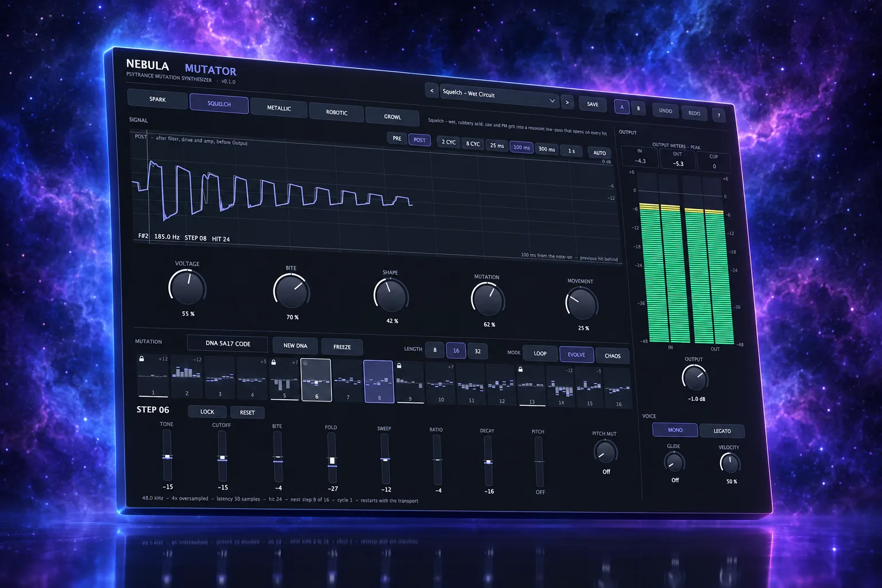Click the Glide knob
Screen dimensions: 882x588
click(674, 462)
